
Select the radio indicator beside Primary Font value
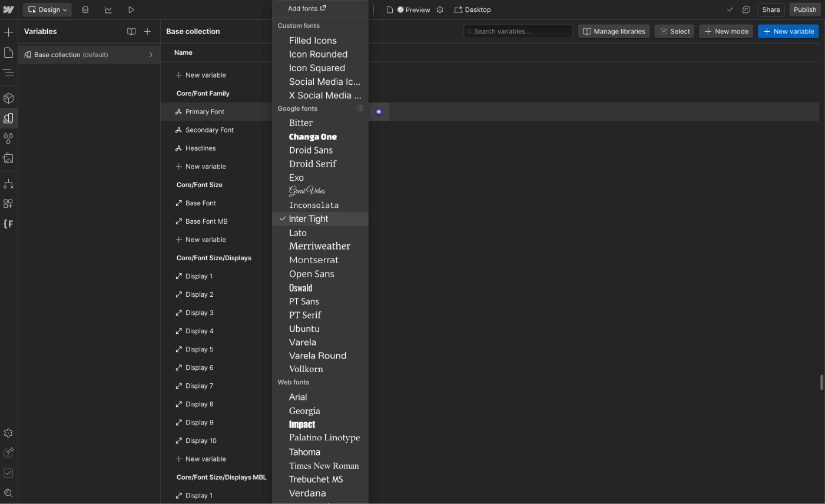379,111
